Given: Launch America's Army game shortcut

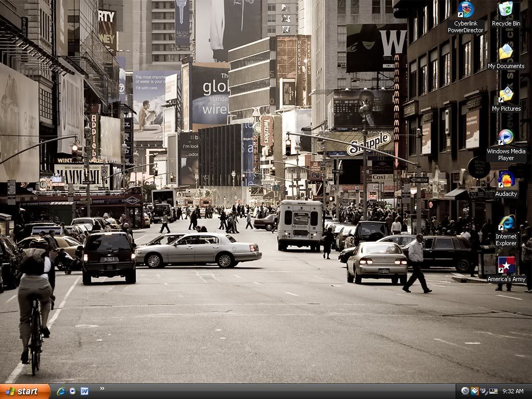Looking at the screenshot, I should tap(506, 270).
